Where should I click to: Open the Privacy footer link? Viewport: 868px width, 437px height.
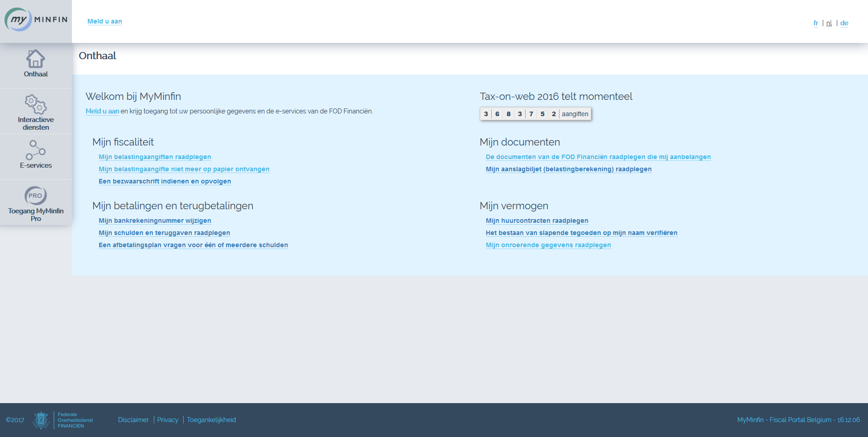167,420
